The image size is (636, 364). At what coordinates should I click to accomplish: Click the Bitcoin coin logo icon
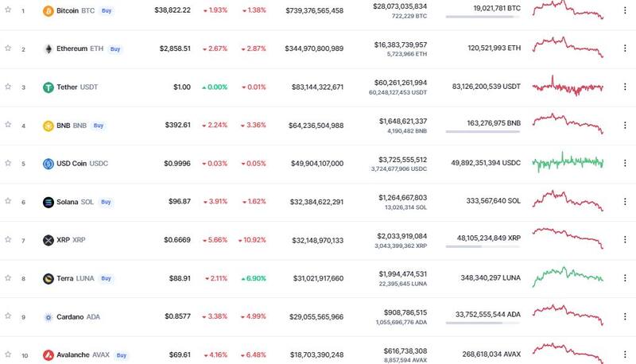click(48, 11)
